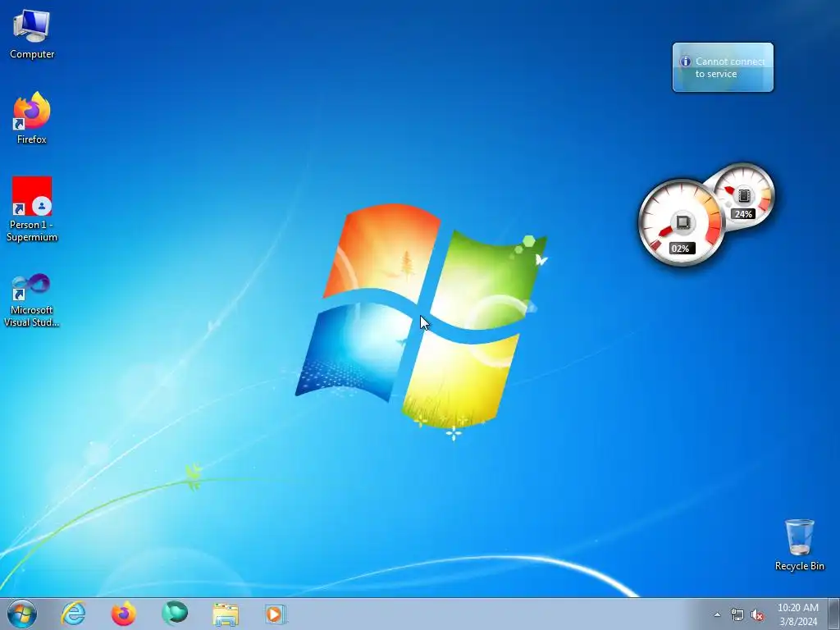Click the 'Firefox' desktop label text
Screen dimensions: 840x630
(32, 139)
